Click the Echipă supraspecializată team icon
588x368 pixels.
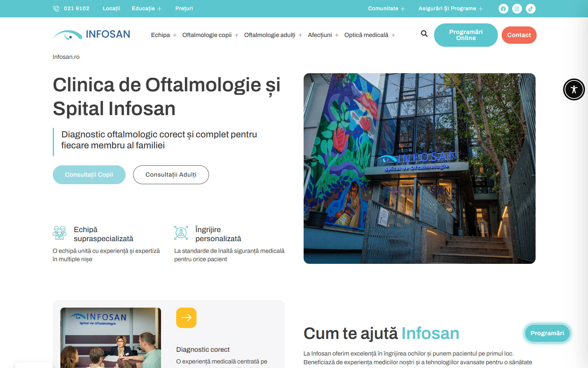[x=59, y=233]
